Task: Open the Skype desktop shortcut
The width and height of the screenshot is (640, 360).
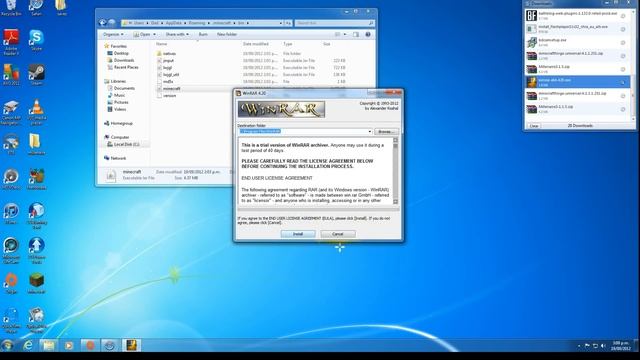Action: (x=36, y=40)
